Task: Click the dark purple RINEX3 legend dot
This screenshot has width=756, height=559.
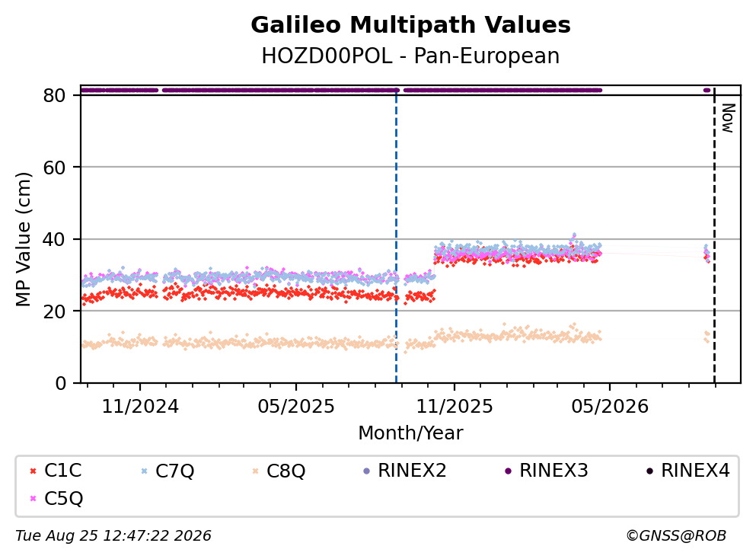Action: tap(508, 471)
